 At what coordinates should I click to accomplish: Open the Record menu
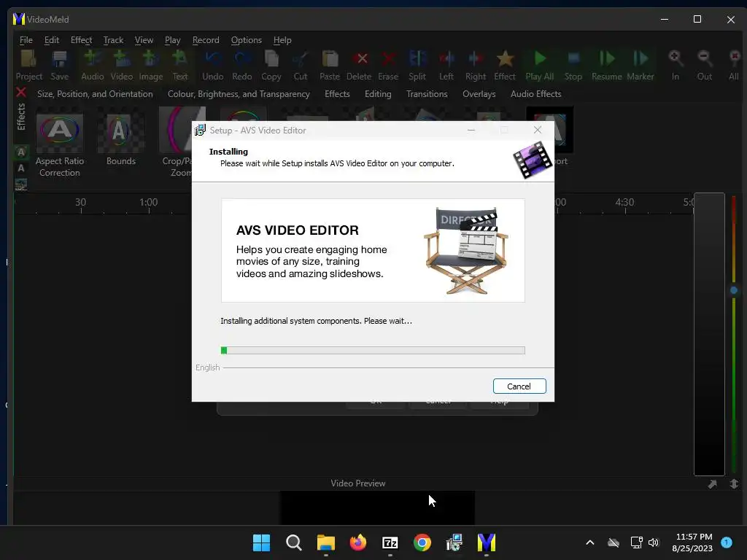pyautogui.click(x=206, y=40)
